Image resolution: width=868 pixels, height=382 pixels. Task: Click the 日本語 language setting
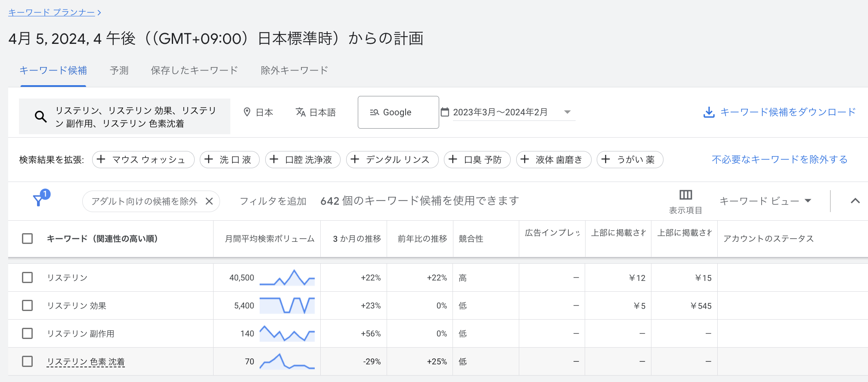pyautogui.click(x=316, y=112)
